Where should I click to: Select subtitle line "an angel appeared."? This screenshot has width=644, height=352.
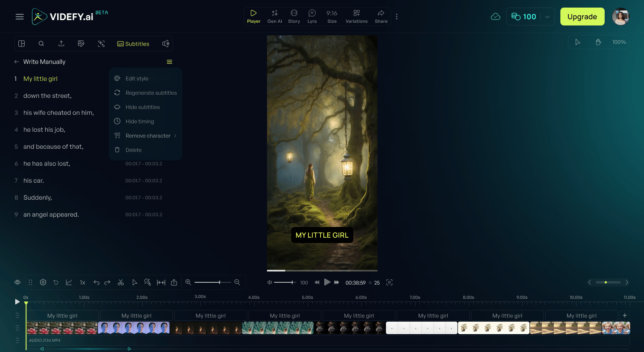(x=51, y=214)
